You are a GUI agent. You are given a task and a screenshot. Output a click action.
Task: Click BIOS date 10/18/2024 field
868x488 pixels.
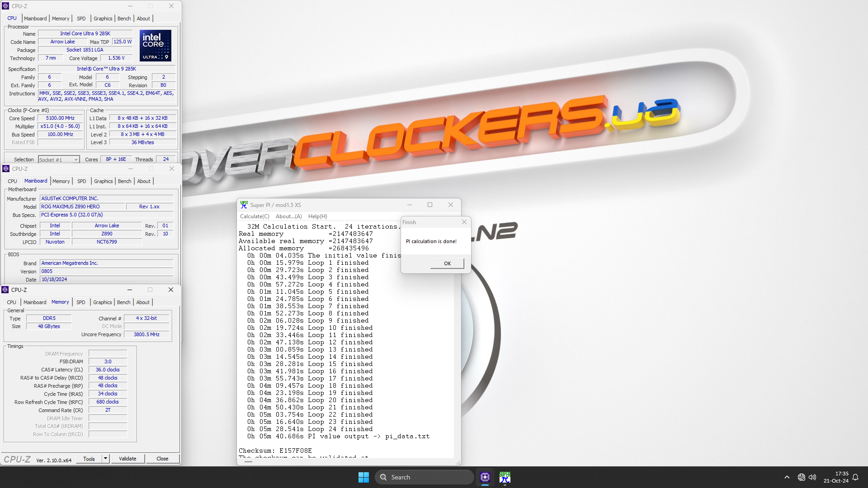pos(106,279)
